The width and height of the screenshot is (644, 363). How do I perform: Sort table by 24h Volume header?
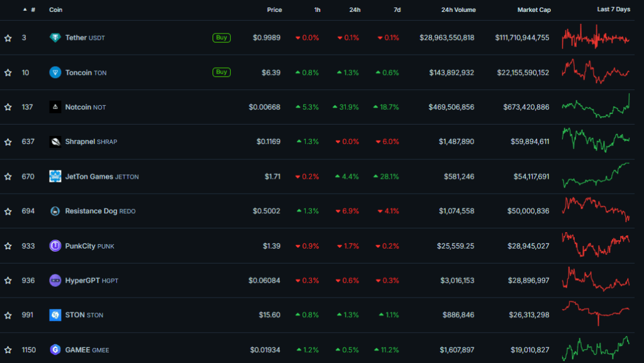pos(458,10)
